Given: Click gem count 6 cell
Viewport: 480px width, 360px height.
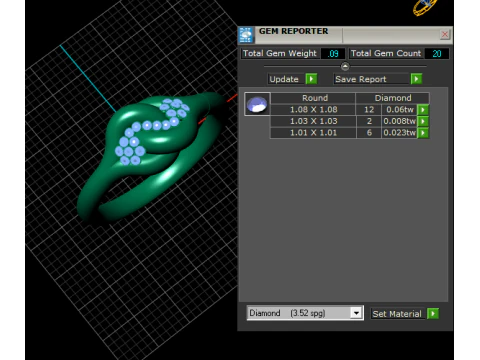Looking at the screenshot, I should (x=369, y=133).
